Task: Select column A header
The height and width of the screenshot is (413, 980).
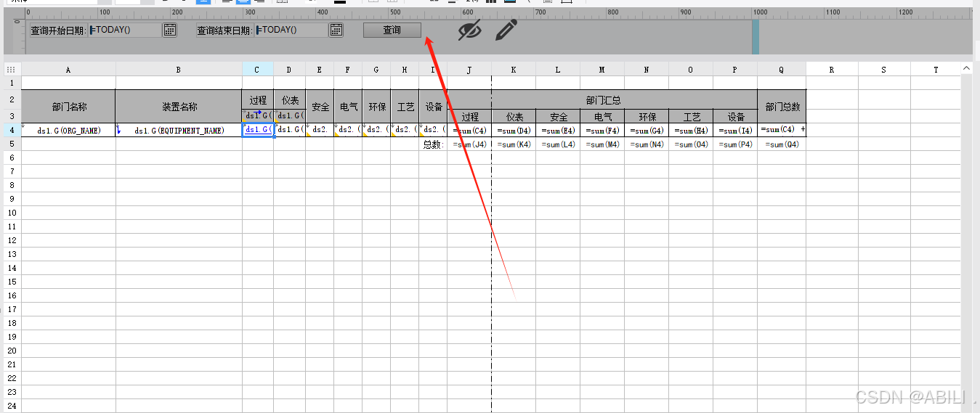Action: pos(68,69)
